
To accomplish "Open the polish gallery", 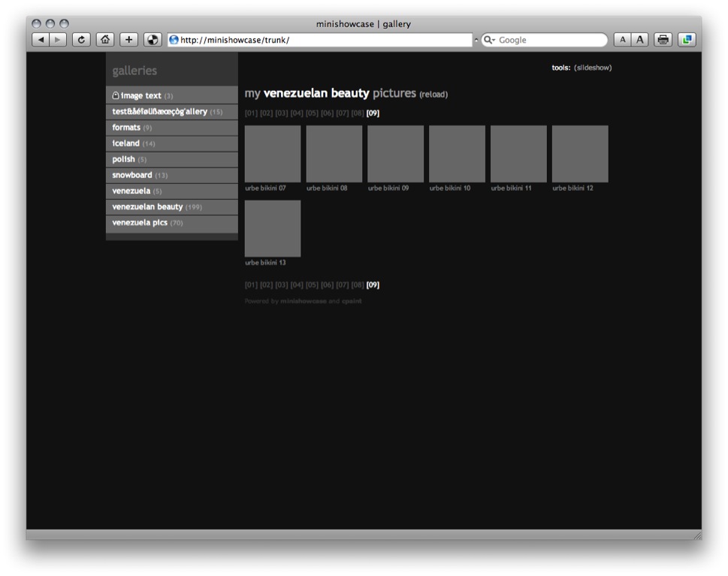I will 172,159.
